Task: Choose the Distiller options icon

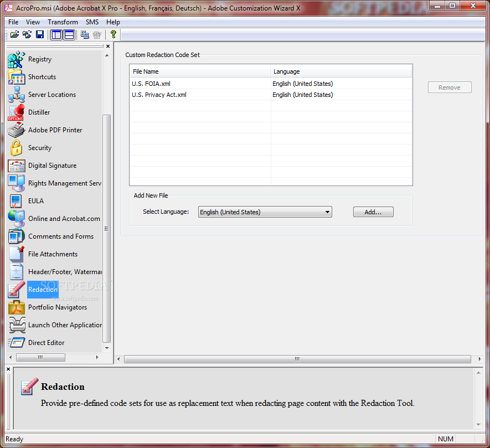Action: click(16, 112)
